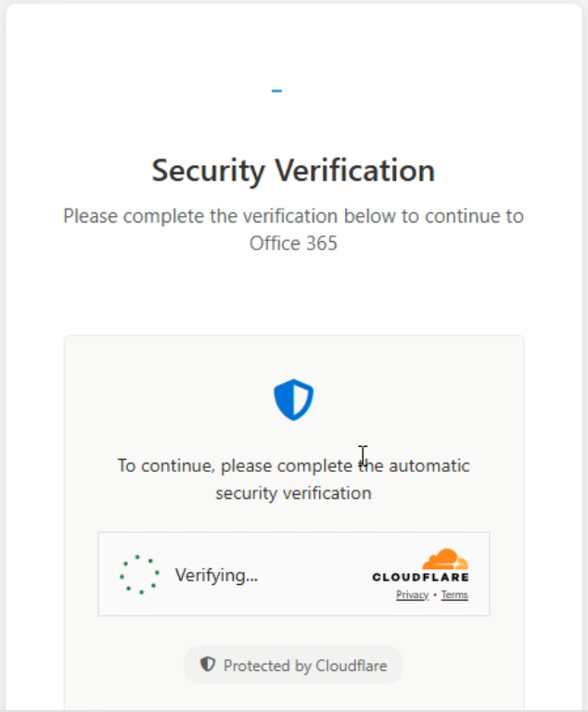Screen dimensions: 588x712
Task: Click the large blue shield icon
Action: [293, 400]
